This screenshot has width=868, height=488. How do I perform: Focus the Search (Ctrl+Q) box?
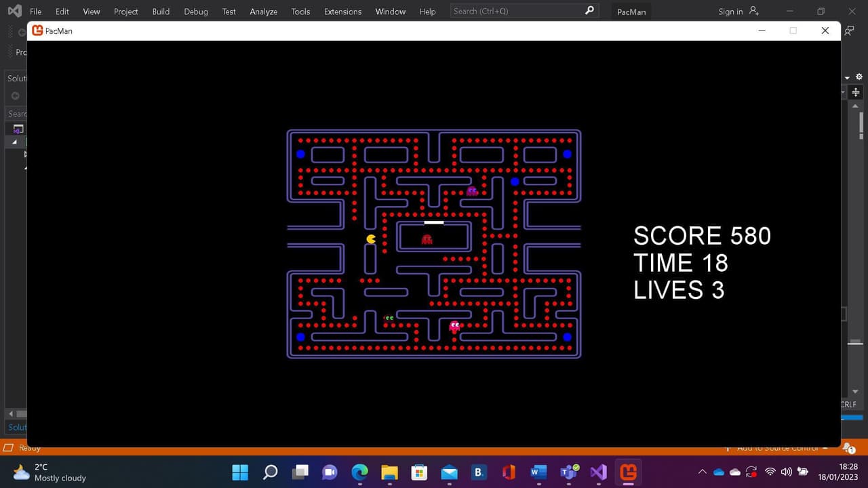524,11
